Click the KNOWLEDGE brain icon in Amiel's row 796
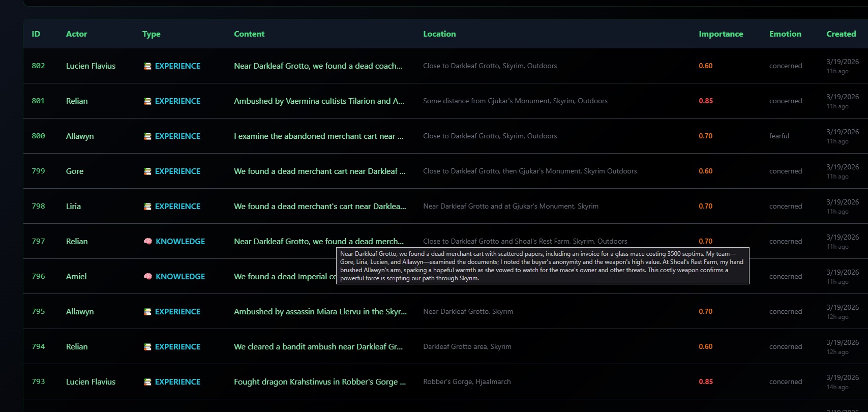Viewport: 868px width, 412px height. (148, 277)
